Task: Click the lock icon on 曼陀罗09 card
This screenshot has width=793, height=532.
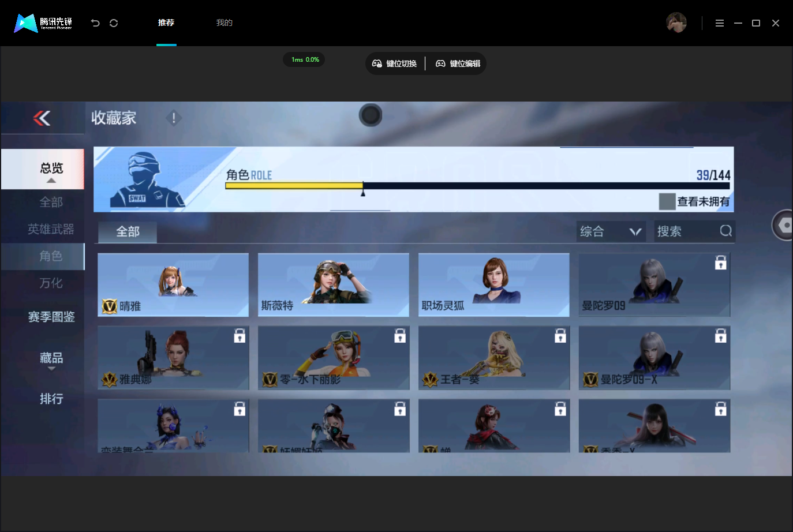Action: tap(720, 263)
